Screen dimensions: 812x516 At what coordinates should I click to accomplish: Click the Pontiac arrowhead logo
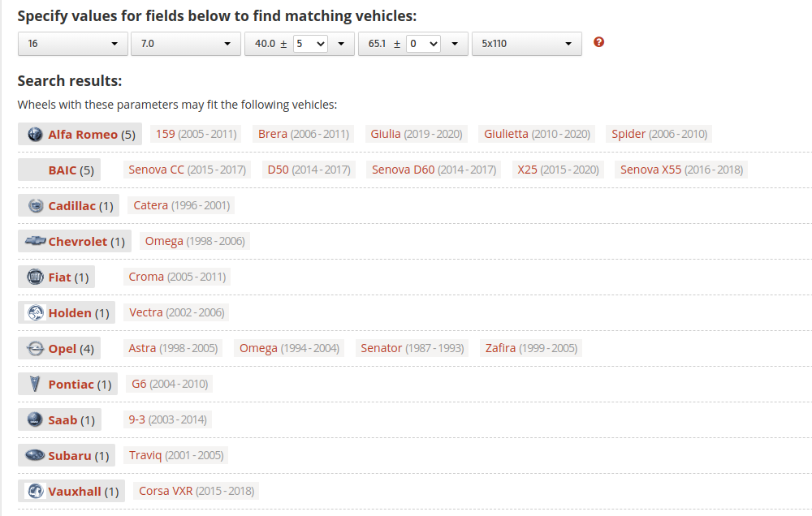(35, 384)
